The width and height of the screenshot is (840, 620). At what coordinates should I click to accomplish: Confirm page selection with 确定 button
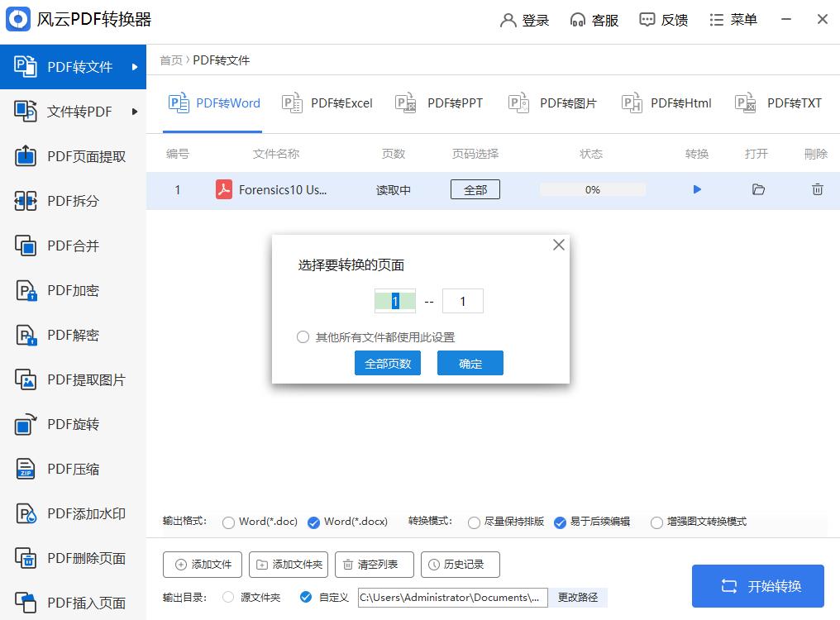[x=470, y=363]
